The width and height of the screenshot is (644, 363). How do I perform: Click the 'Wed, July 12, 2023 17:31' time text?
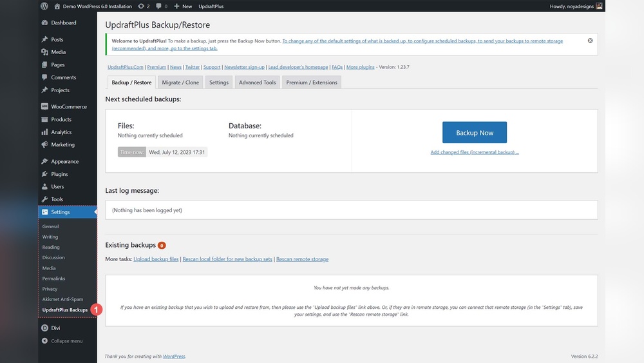[176, 152]
